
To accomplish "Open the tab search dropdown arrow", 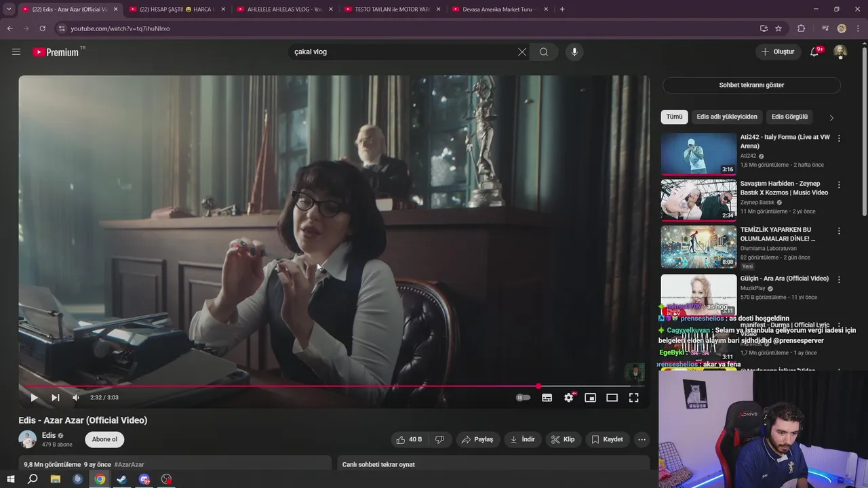I will (9, 9).
